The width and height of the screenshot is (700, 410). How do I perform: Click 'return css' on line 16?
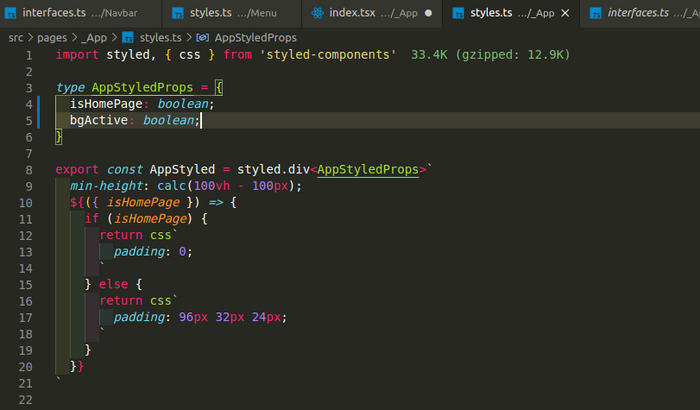(135, 301)
